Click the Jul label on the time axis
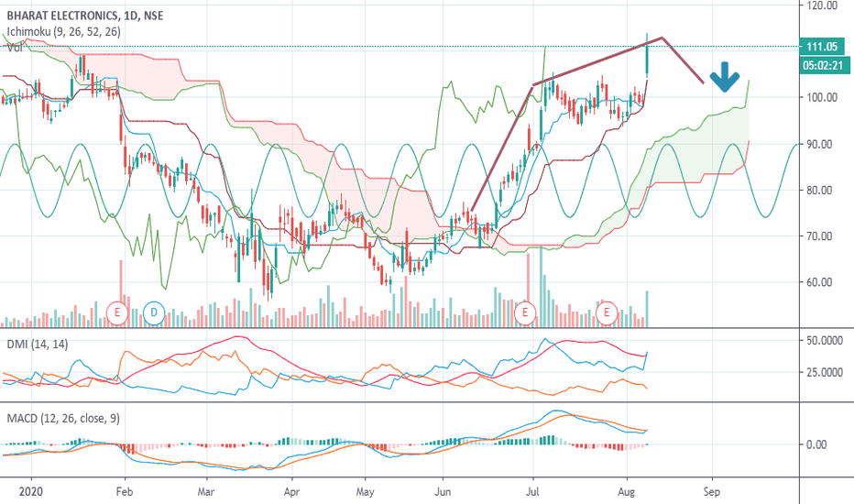 [x=532, y=491]
